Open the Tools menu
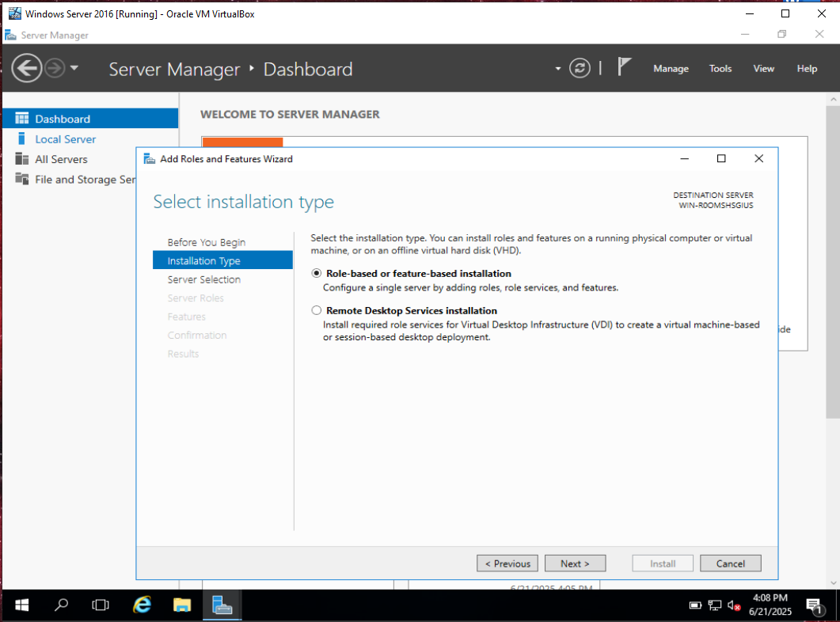 (720, 69)
